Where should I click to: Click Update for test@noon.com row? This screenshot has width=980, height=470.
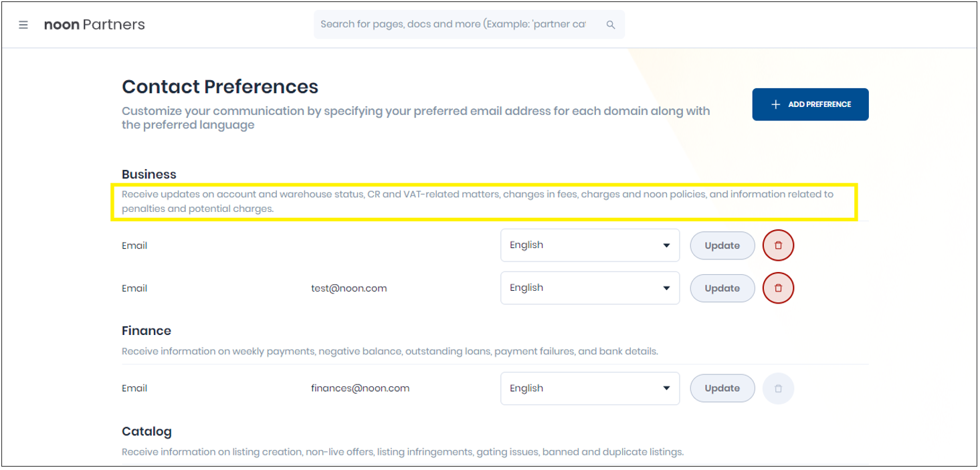coord(722,288)
